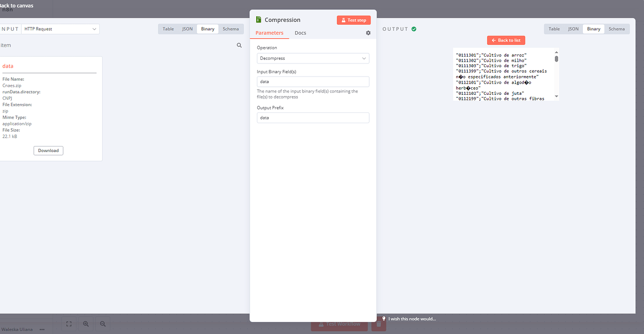Download the Cnaes.zip data file

tap(49, 150)
